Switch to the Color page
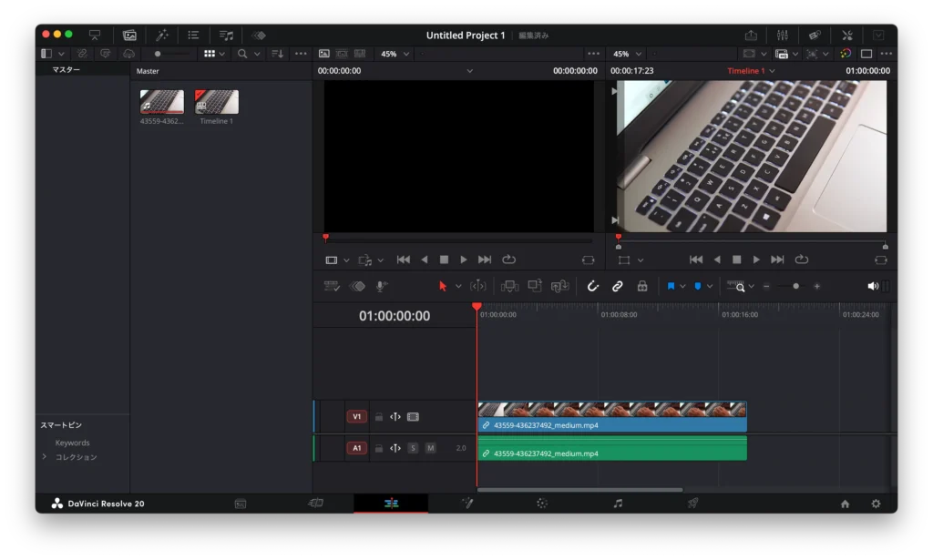 click(541, 502)
